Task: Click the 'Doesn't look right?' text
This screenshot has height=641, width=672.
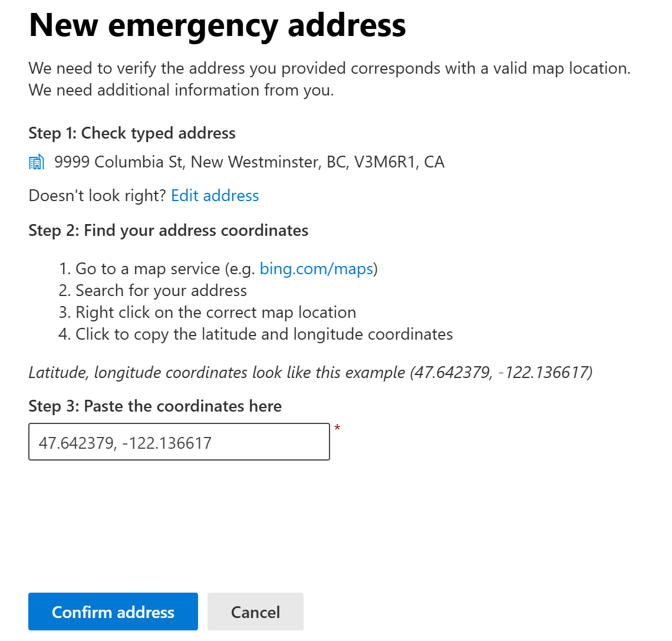Action: click(97, 196)
